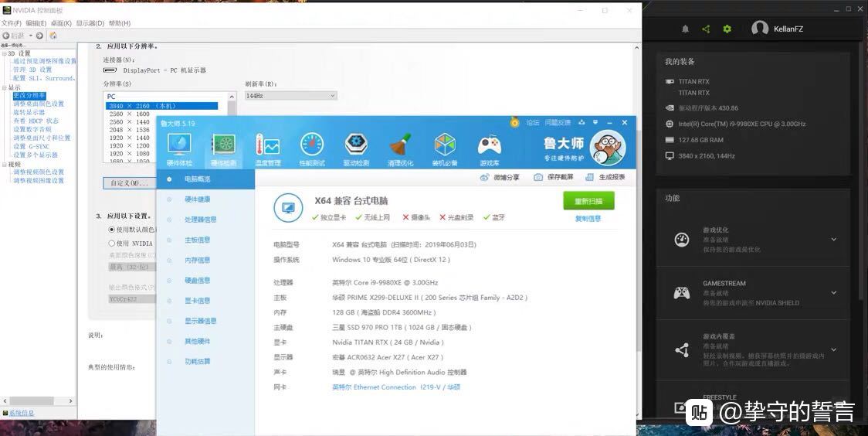Open the Lu Master title bar menu dropdown
868x436 pixels.
[595, 122]
